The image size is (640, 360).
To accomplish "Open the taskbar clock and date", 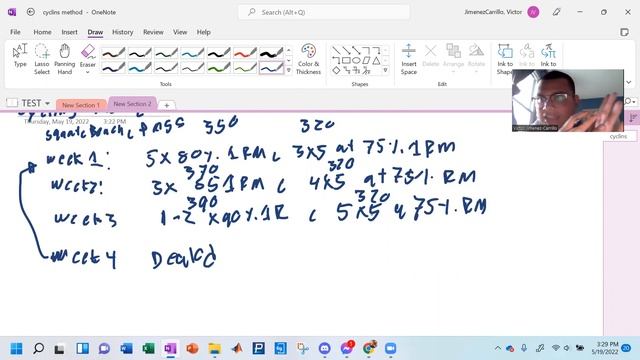I will [605, 348].
